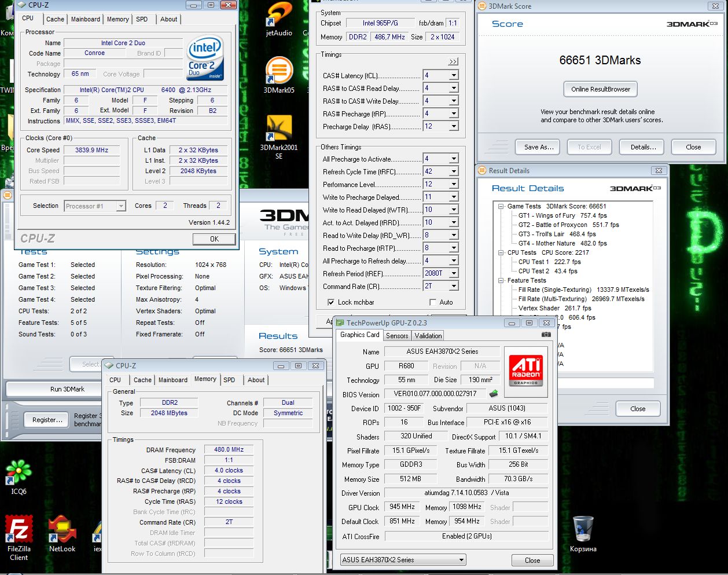The width and height of the screenshot is (728, 575).
Task: Collapse the Feature Tests tree node
Action: pos(501,280)
